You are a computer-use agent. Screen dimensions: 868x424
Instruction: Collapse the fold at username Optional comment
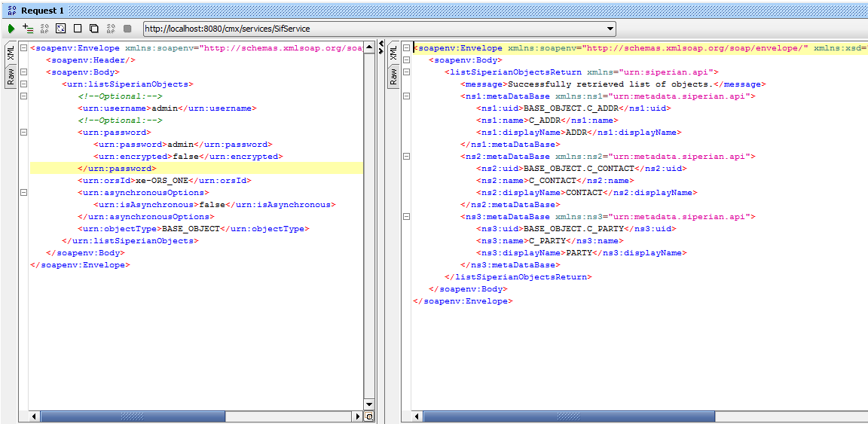[x=23, y=96]
